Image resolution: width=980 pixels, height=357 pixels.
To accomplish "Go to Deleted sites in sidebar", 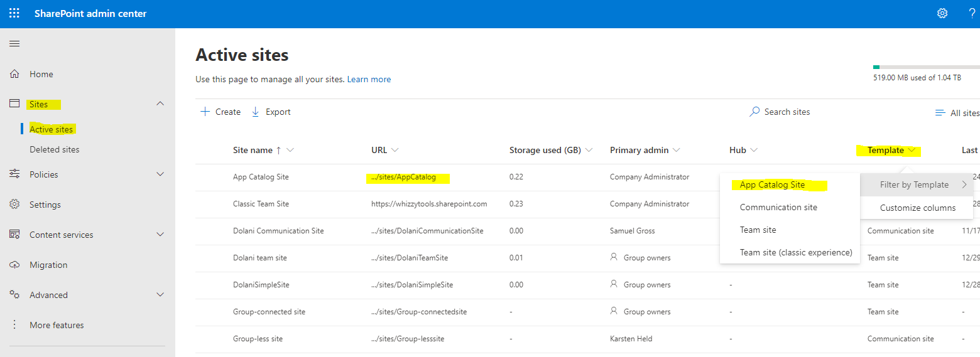I will pyautogui.click(x=55, y=149).
